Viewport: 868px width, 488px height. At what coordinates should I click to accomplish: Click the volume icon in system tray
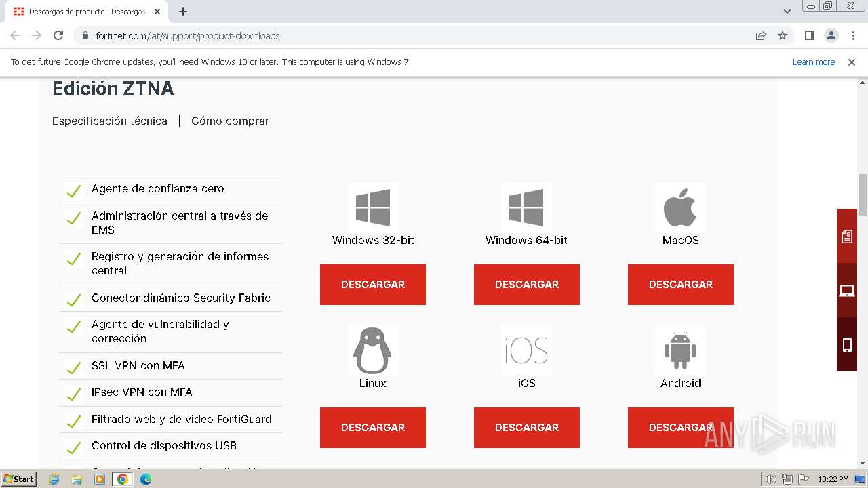[771, 479]
